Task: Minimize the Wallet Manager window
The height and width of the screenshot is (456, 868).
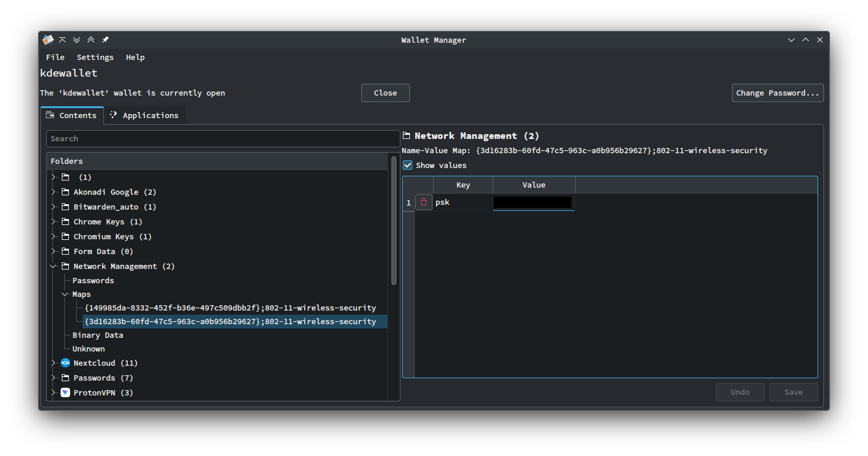Action: coord(791,40)
